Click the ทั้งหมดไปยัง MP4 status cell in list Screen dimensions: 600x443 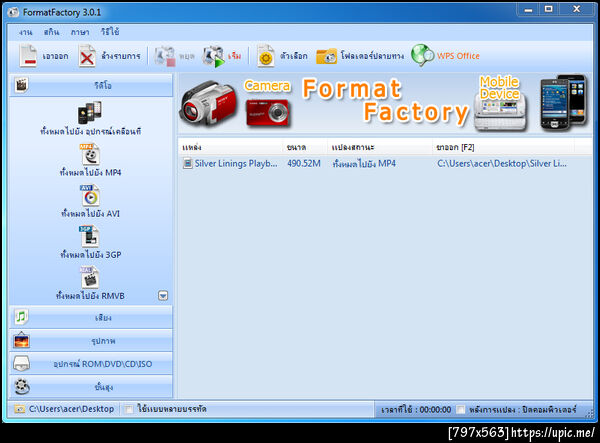click(364, 164)
